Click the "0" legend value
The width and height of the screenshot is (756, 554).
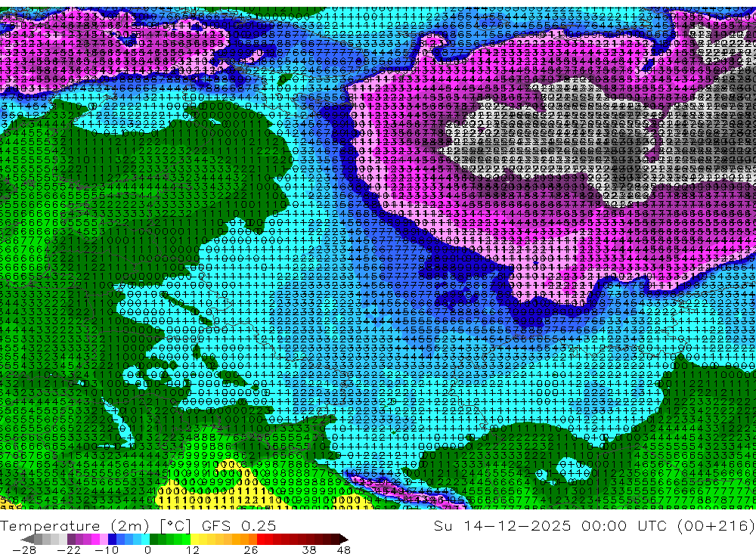pos(147,550)
